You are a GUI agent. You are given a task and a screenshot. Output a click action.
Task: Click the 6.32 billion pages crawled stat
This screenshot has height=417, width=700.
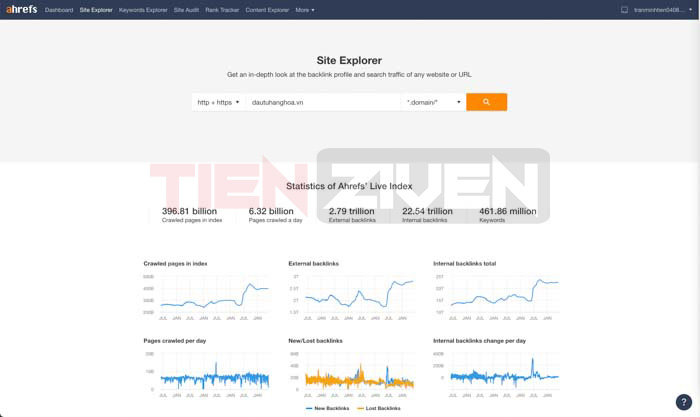coord(275,215)
